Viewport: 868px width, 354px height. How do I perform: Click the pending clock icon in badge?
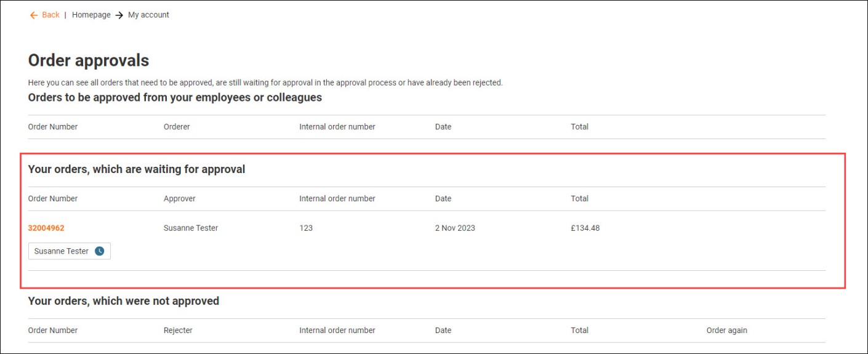point(100,251)
